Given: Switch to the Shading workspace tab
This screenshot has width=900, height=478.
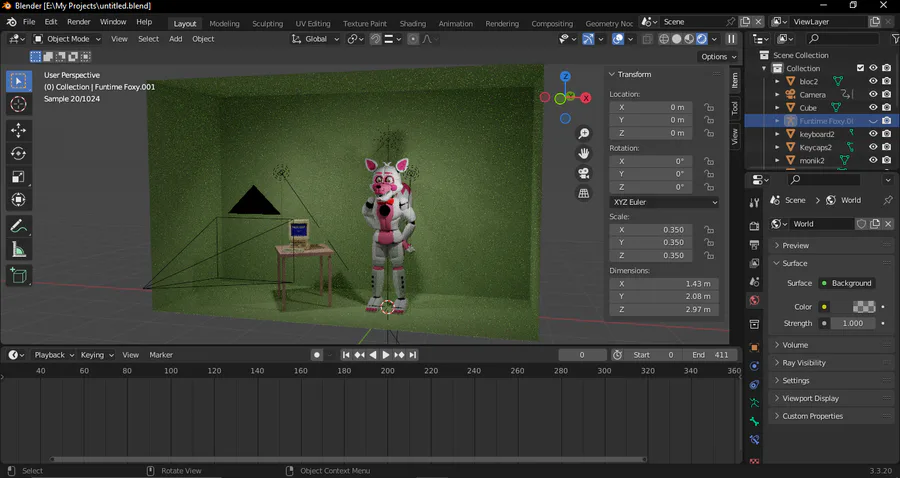Looking at the screenshot, I should point(413,24).
